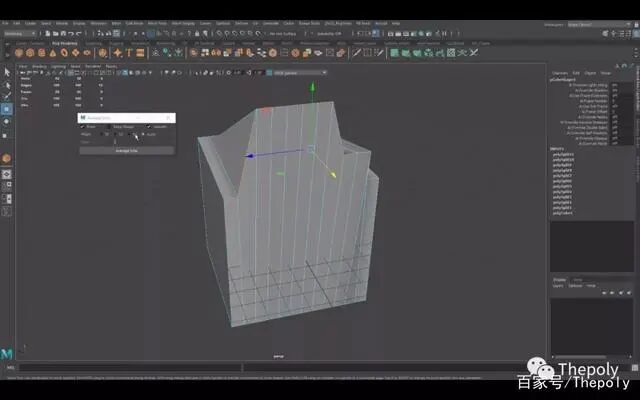Pick the Paint Selection tool
The width and height of the screenshot is (640, 400).
(x=7, y=97)
